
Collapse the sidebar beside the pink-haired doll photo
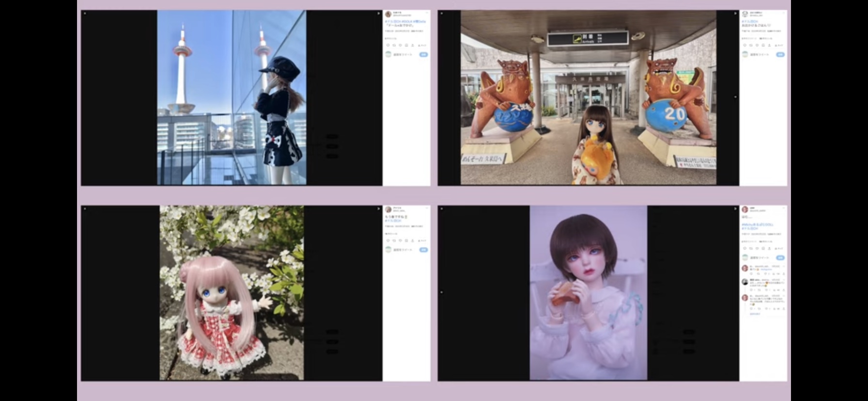[x=378, y=209]
